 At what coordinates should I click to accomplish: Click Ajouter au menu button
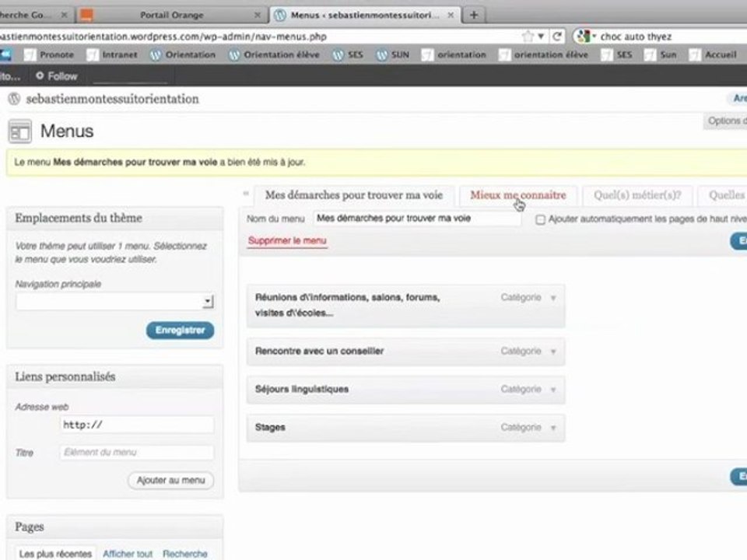[170, 481]
